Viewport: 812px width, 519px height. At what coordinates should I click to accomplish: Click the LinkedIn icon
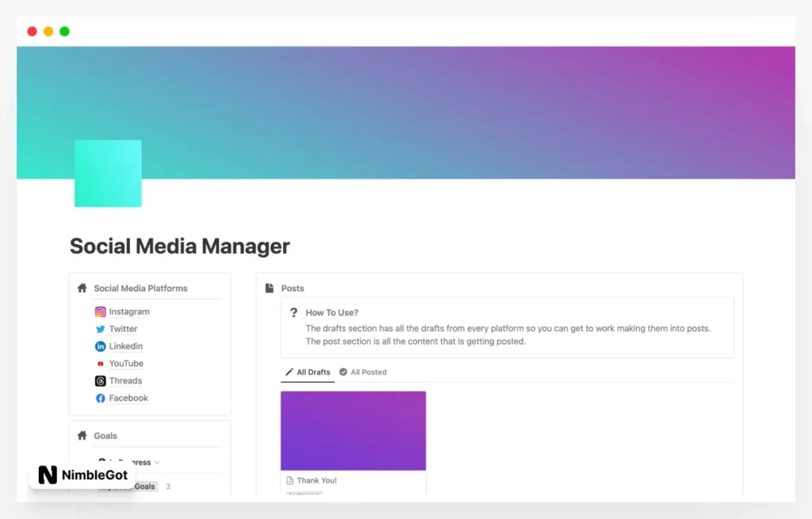coord(100,346)
